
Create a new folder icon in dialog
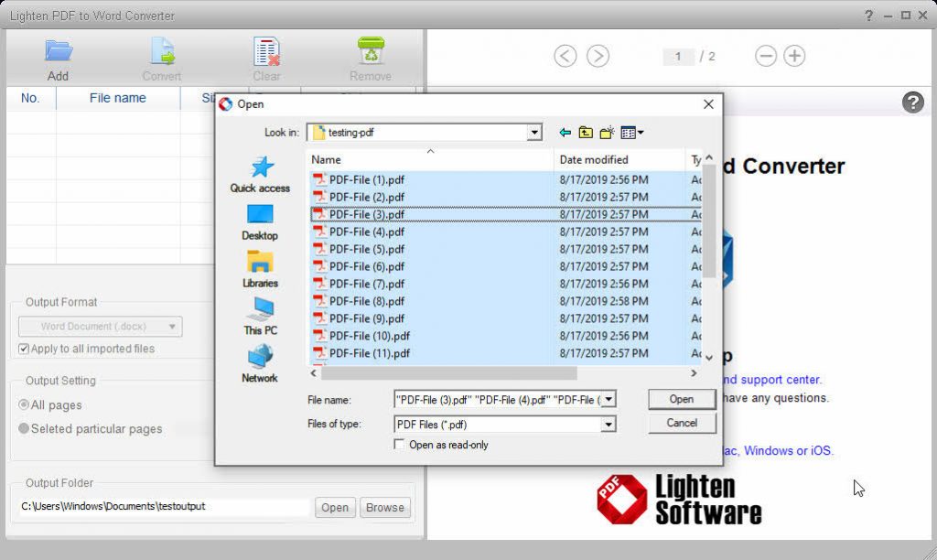[x=608, y=133]
